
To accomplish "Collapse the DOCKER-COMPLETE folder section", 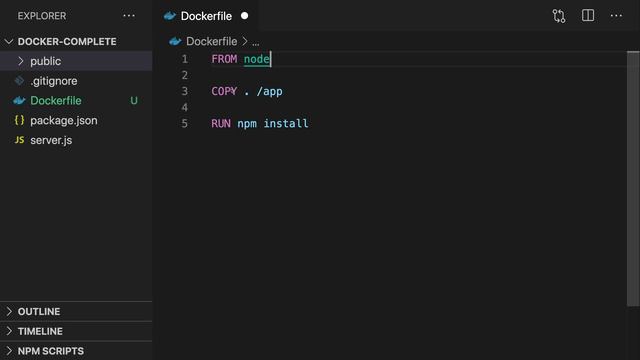I will [x=9, y=42].
